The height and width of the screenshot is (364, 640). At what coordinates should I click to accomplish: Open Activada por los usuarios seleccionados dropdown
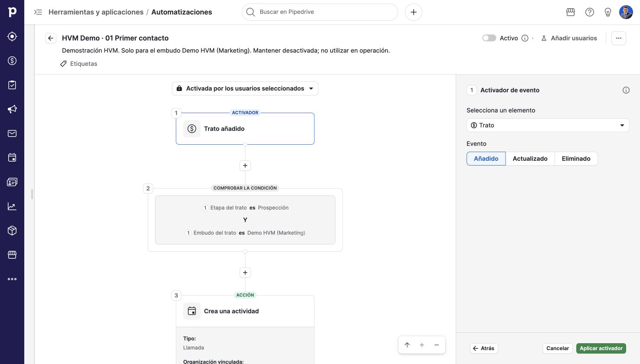coord(245,88)
